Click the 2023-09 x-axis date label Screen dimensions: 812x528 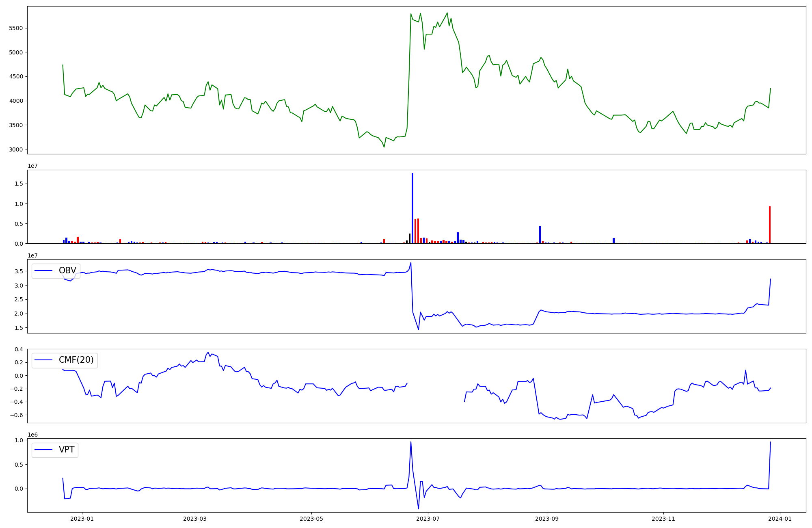(547, 519)
